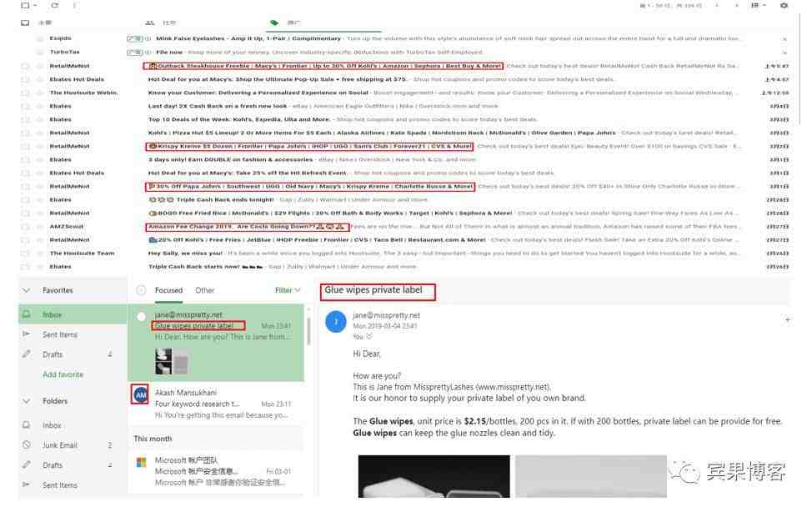Select the Focused inbox tab
This screenshot has width=812, height=507.
169,290
